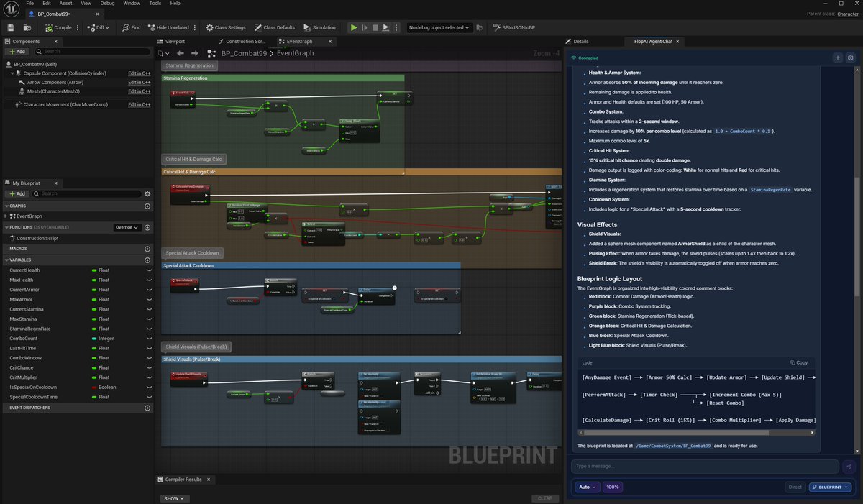863x504 pixels.
Task: Collapse the Variables section
Action: pyautogui.click(x=6, y=260)
